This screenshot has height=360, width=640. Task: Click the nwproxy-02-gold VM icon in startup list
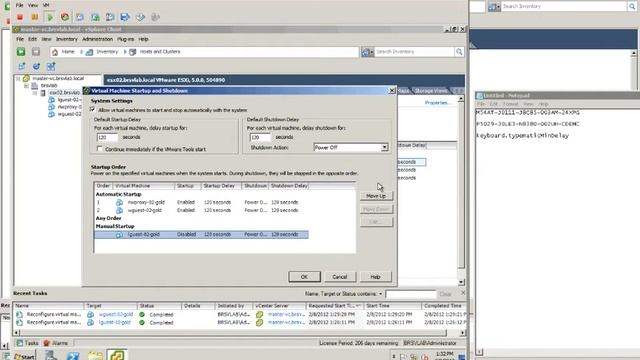point(119,202)
